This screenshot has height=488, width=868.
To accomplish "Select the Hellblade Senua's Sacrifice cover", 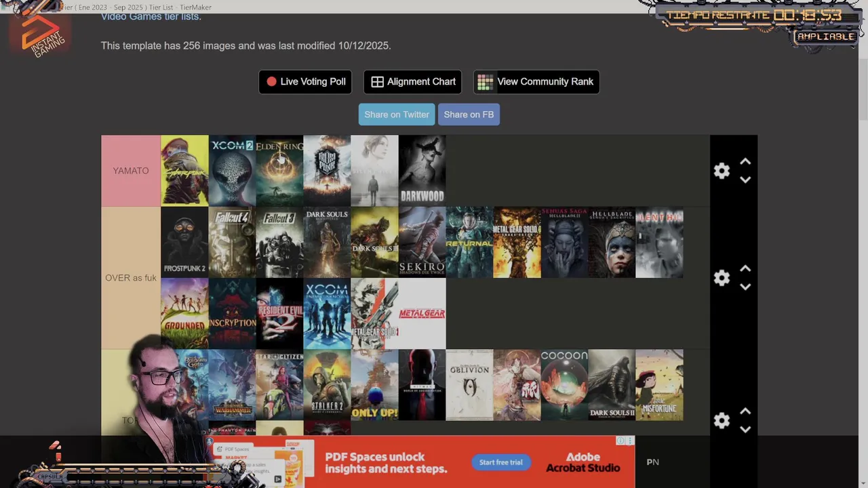I will [612, 242].
